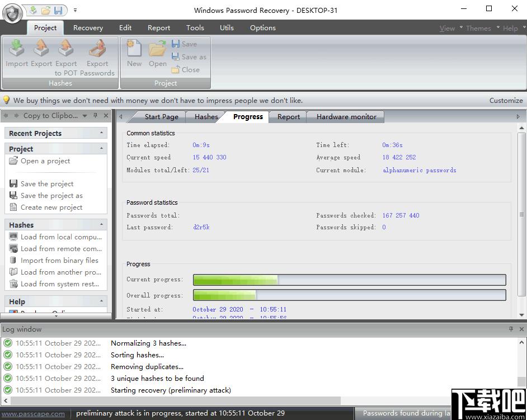Screen dimensions: 527x420
Task: Click the back arrow in side panel header
Action: click(6, 116)
